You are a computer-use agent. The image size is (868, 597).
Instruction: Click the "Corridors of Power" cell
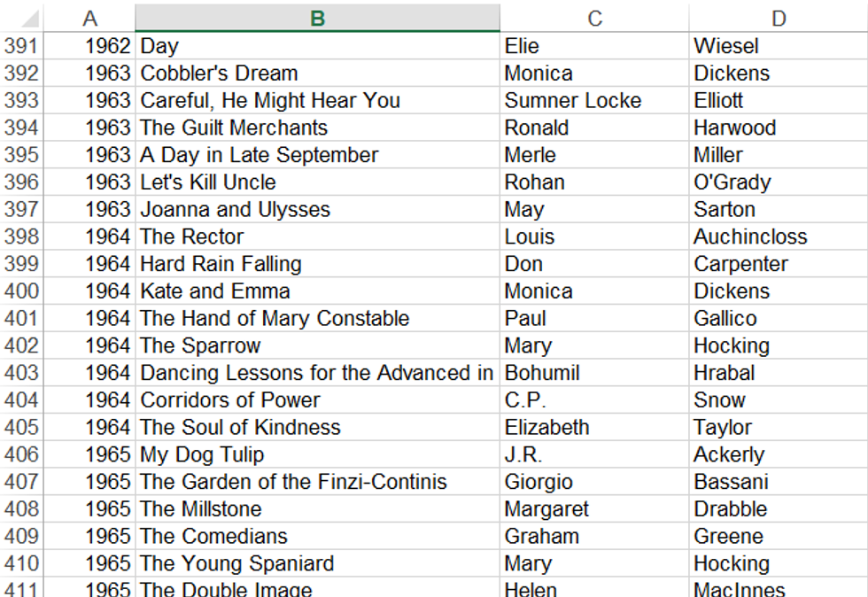317,400
